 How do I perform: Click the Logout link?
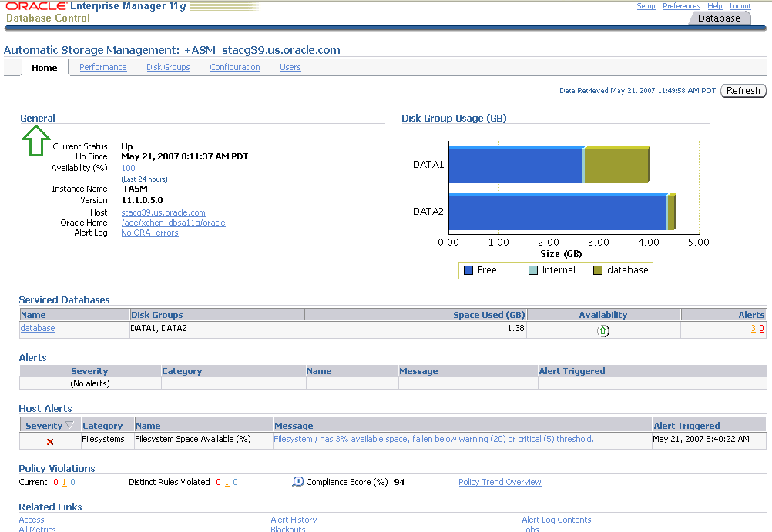tap(740, 6)
